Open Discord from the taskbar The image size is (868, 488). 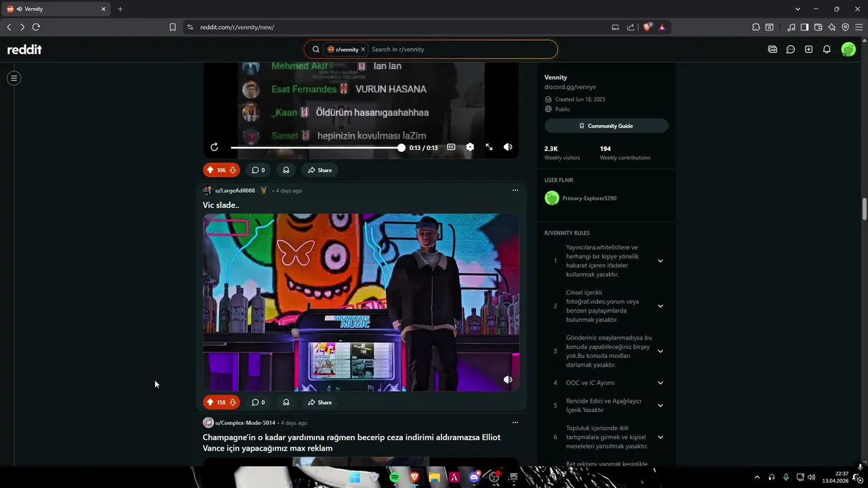(474, 478)
